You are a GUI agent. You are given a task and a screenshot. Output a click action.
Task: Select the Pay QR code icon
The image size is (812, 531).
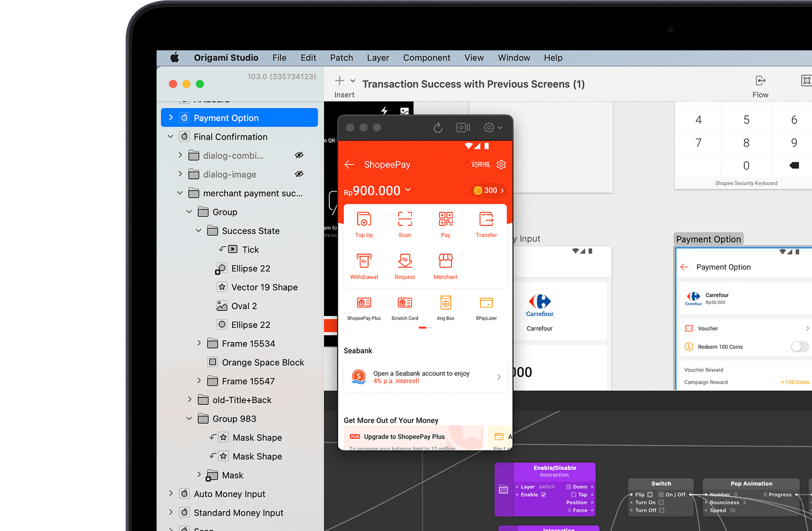446,219
